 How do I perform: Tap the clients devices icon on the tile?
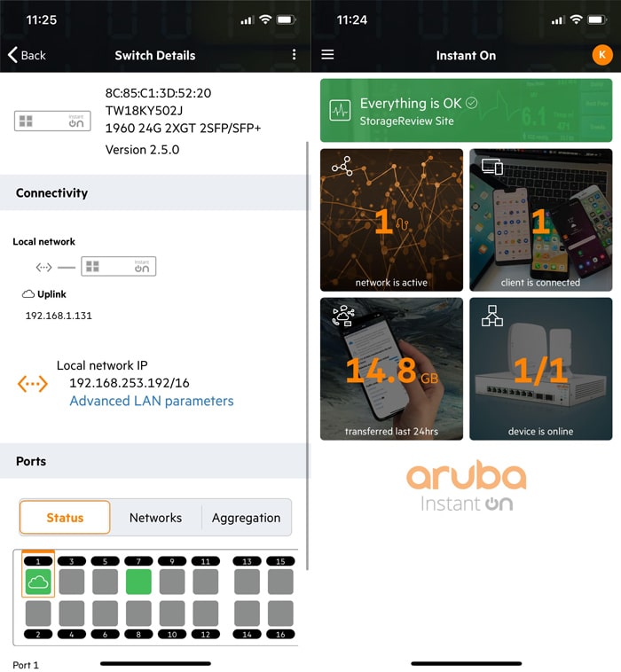[491, 167]
